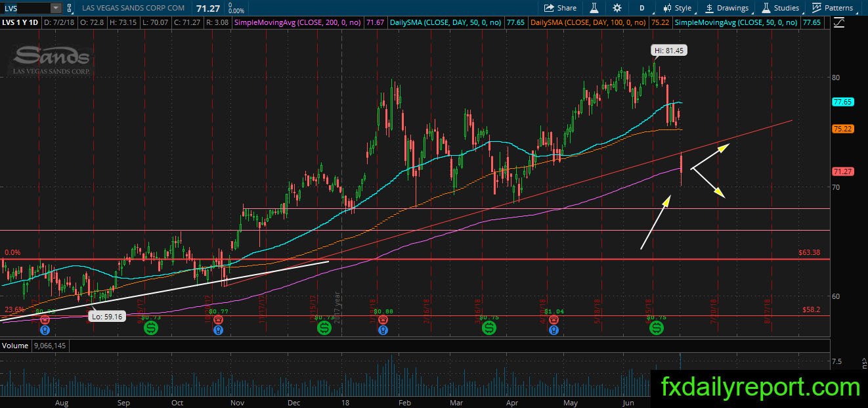Click the $1.04 earnings phone icon above late April
The image size is (868, 408).
554,319
